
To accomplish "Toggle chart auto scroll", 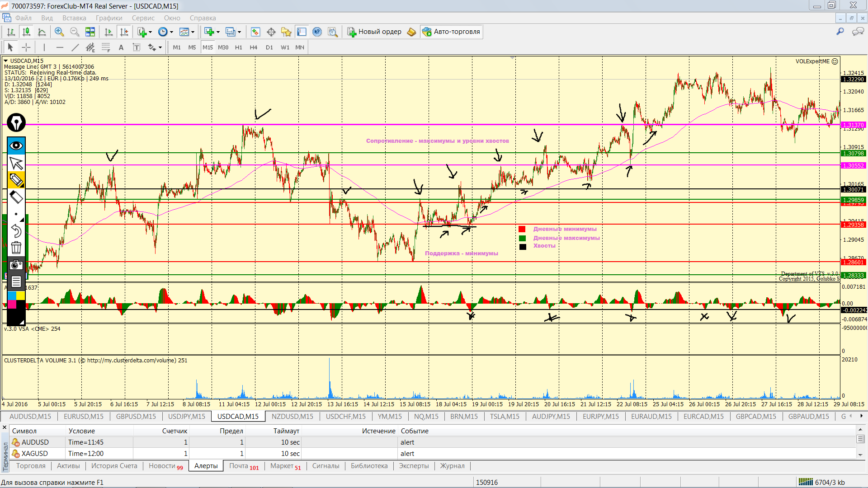I will coord(108,32).
